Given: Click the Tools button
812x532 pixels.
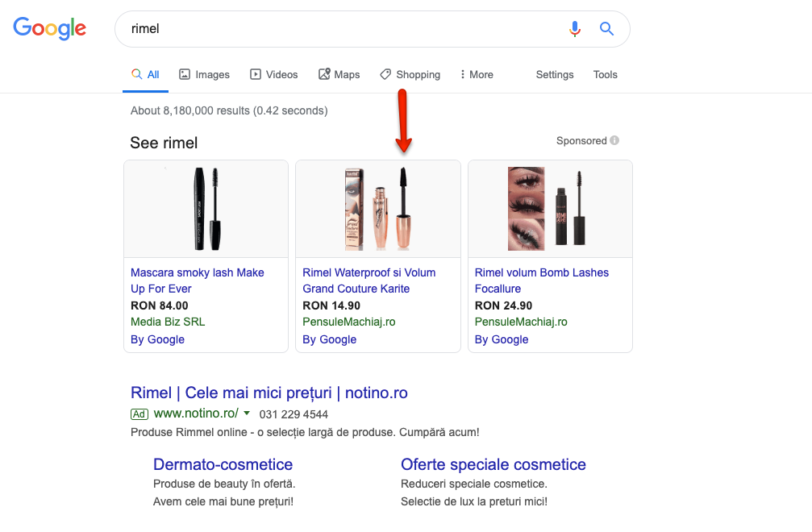Looking at the screenshot, I should click(605, 74).
